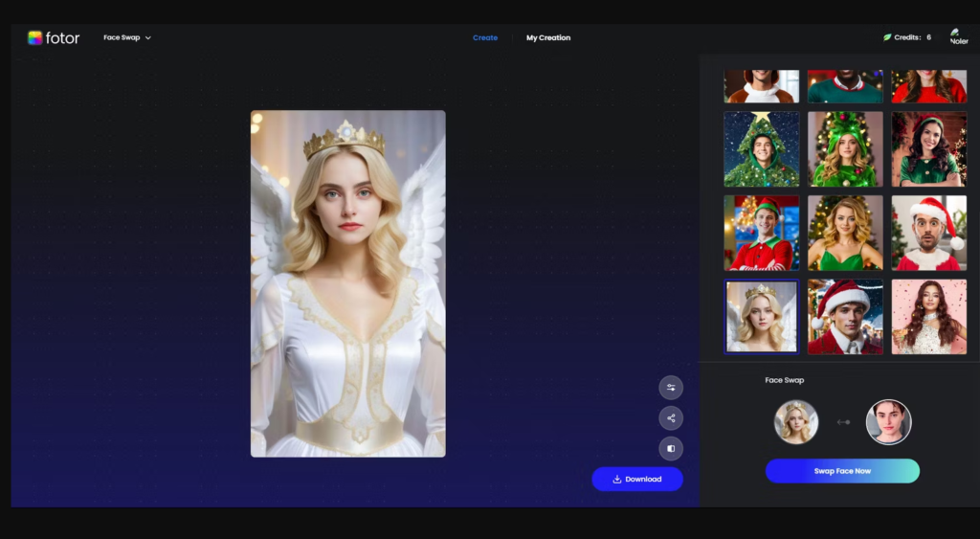Select the man in Santa hat and red suit template
Screen dimensions: 980x539
point(845,316)
